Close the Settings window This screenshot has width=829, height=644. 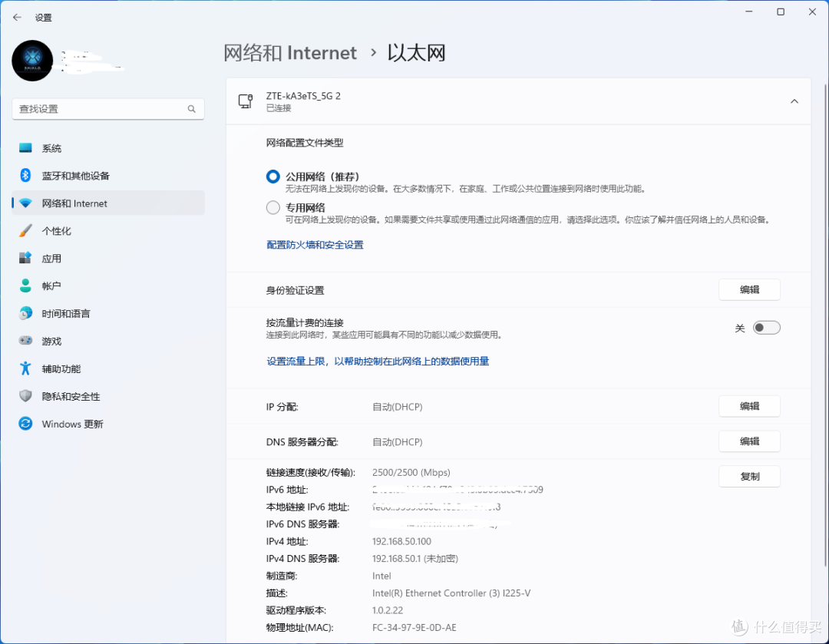812,12
